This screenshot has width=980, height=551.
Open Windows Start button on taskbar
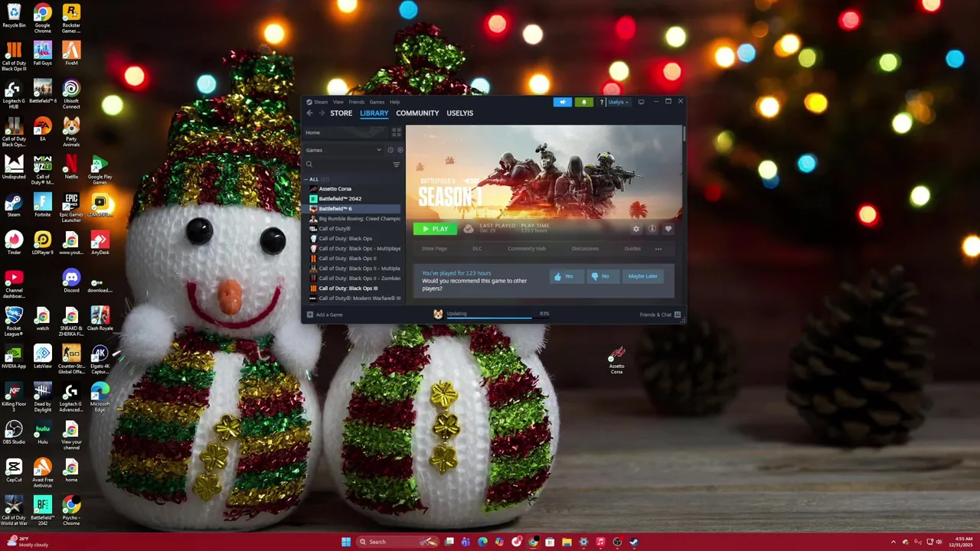click(x=346, y=542)
